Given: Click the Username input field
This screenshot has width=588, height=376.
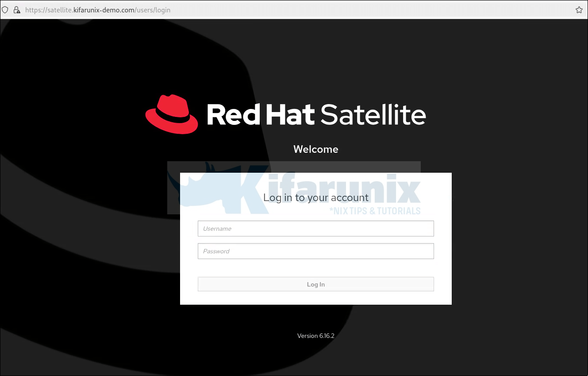Looking at the screenshot, I should pos(315,229).
